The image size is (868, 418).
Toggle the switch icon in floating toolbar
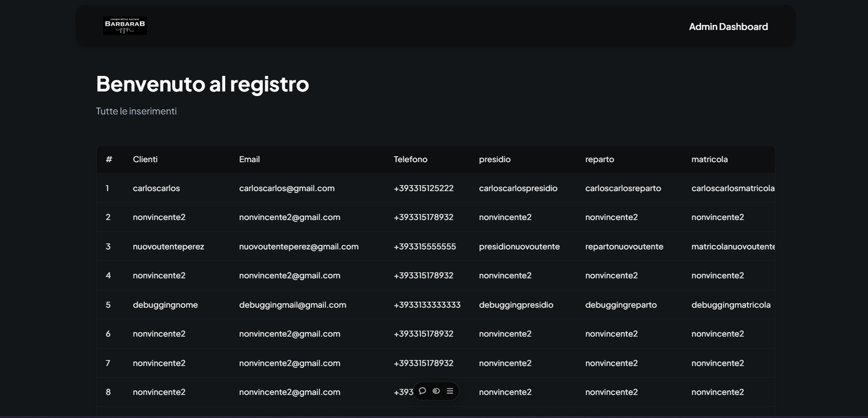point(436,391)
